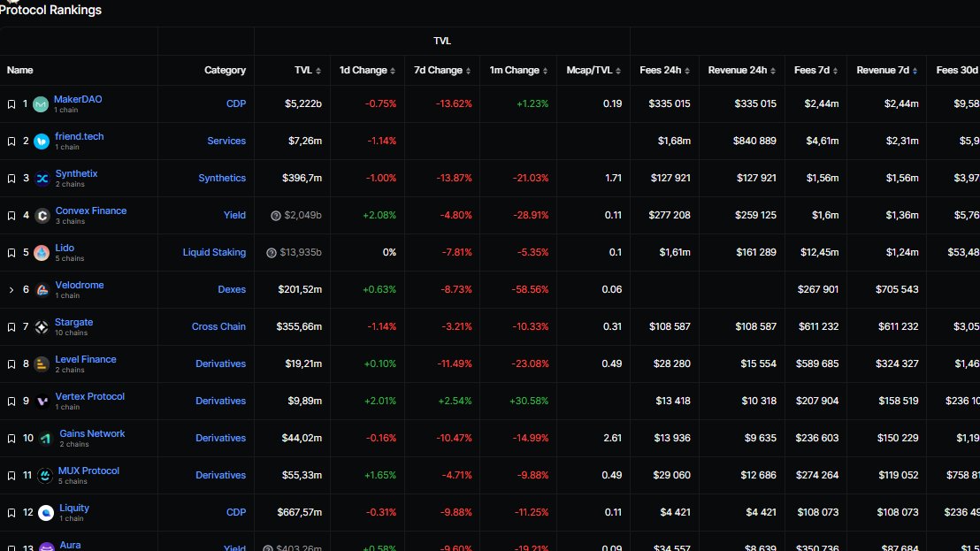This screenshot has width=980, height=551.
Task: Open Yield category in Convex Finance row
Action: tap(234, 215)
